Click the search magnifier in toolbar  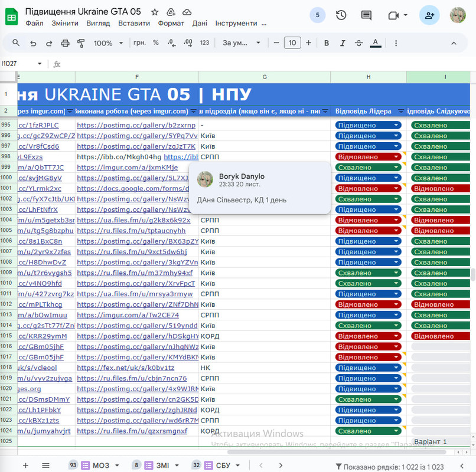tap(16, 42)
